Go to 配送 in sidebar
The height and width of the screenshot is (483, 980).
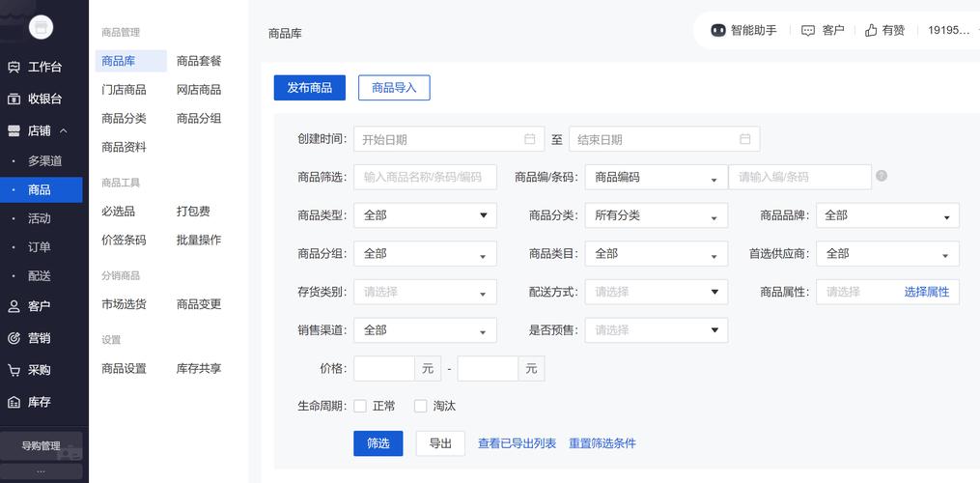(42, 276)
